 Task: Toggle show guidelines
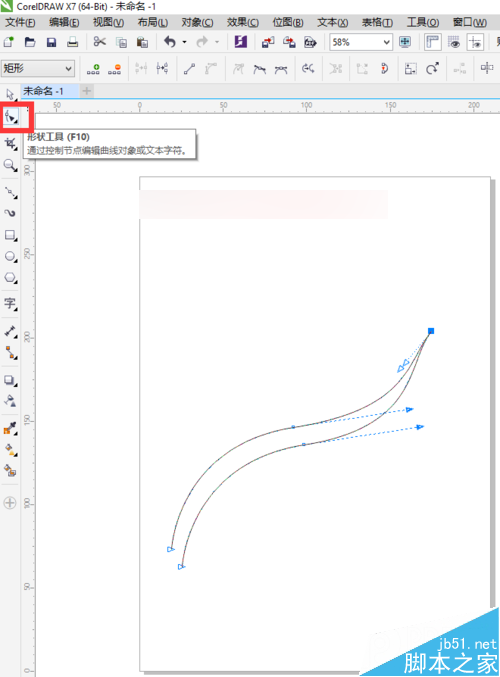click(x=475, y=42)
